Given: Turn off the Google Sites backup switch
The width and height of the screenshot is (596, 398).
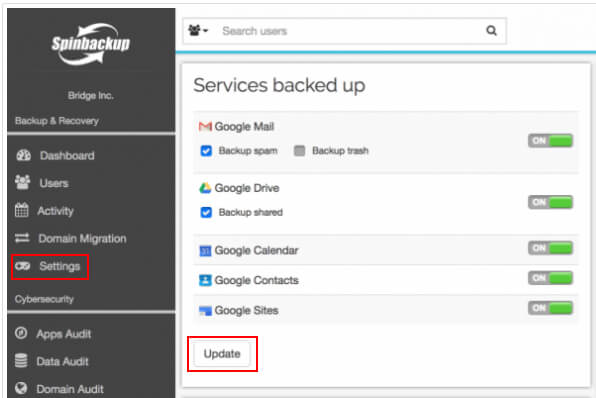Looking at the screenshot, I should click(x=550, y=308).
